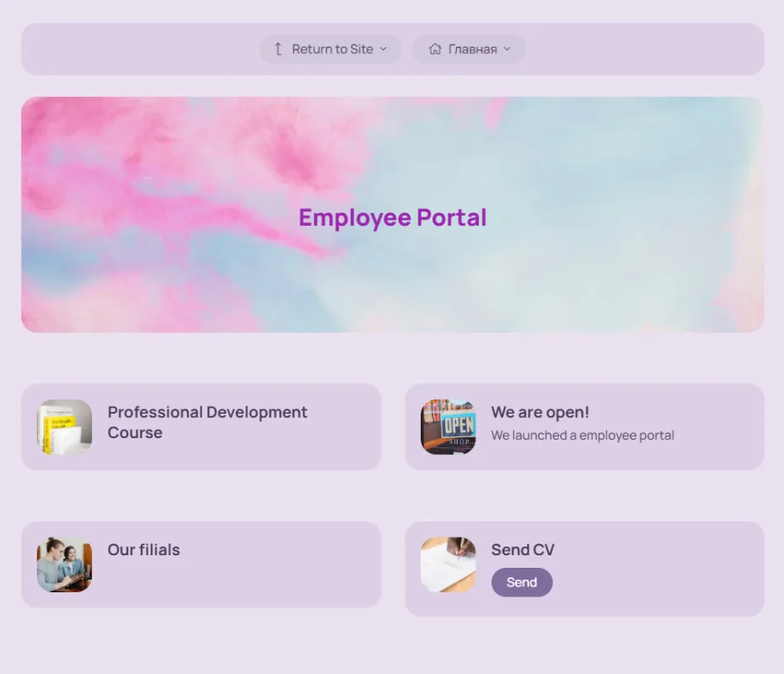Viewport: 784px width, 674px height.
Task: Open the Professional Development Course title
Action: pyautogui.click(x=207, y=422)
